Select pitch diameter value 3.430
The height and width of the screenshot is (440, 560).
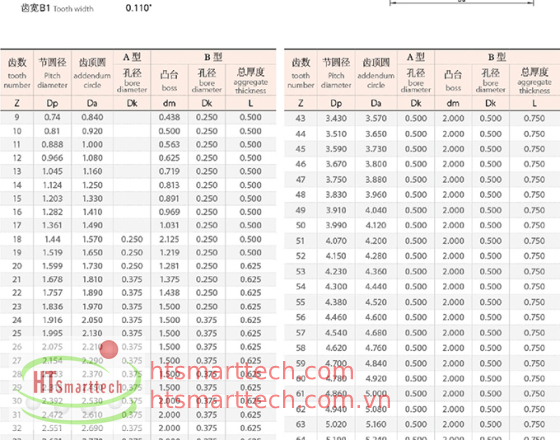coord(336,118)
